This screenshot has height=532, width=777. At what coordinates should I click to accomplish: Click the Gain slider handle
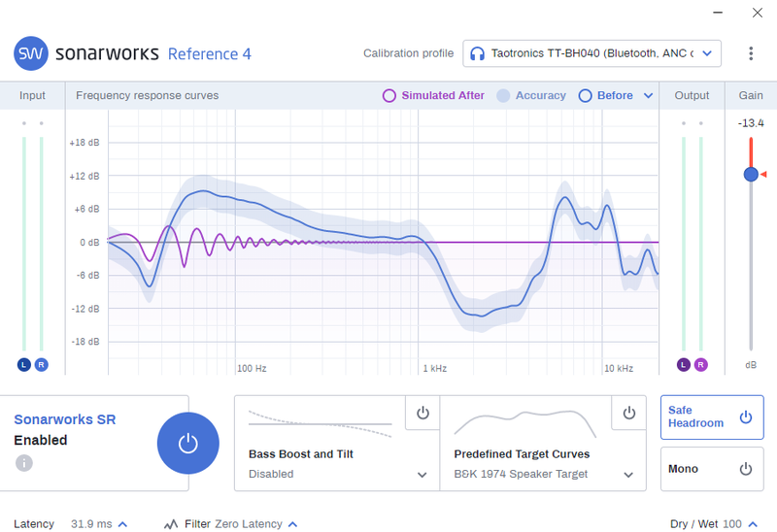751,175
